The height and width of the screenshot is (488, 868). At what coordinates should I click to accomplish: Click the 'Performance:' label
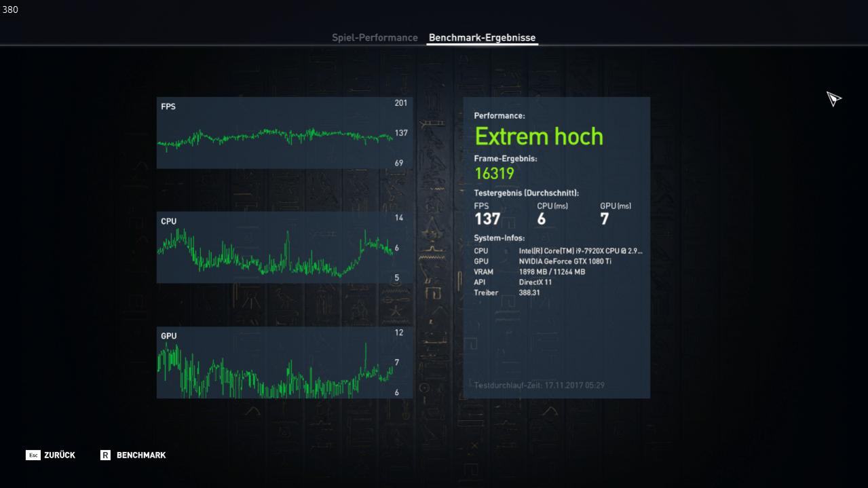pyautogui.click(x=499, y=116)
